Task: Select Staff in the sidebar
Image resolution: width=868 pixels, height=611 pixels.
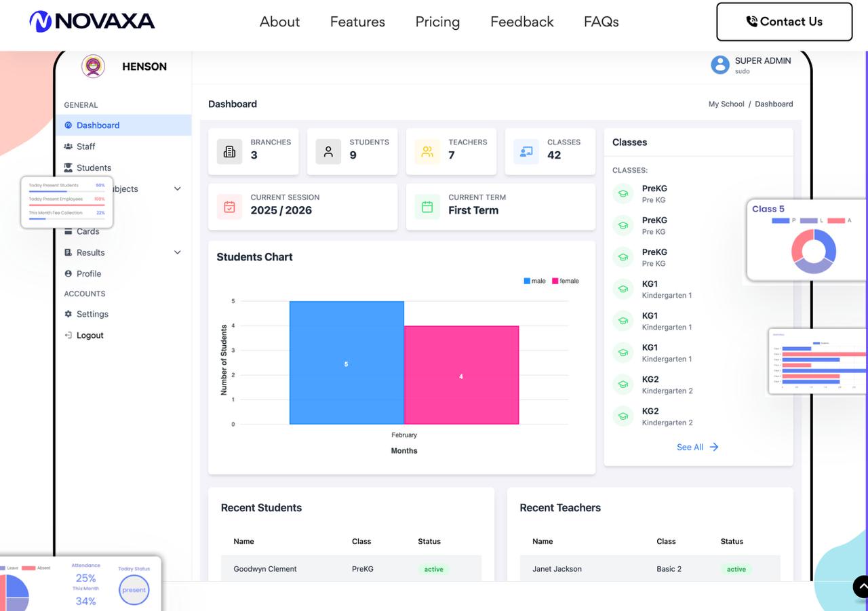Action: pyautogui.click(x=85, y=146)
